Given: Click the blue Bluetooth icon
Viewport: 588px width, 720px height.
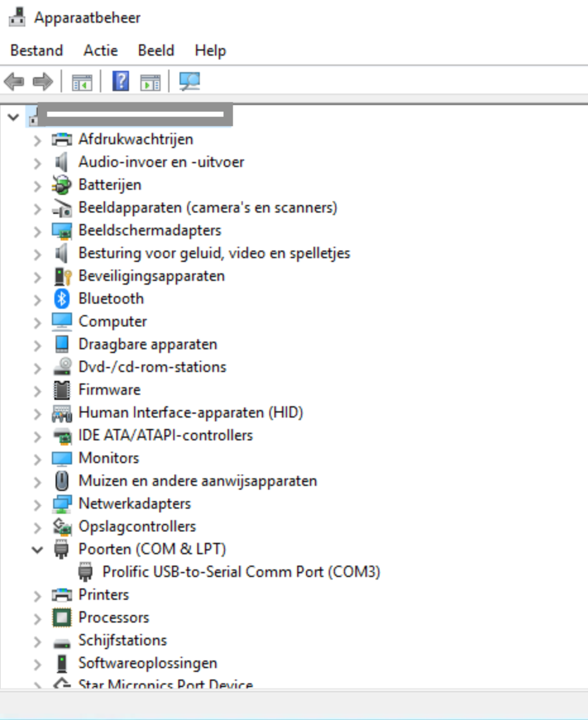Looking at the screenshot, I should pyautogui.click(x=61, y=299).
